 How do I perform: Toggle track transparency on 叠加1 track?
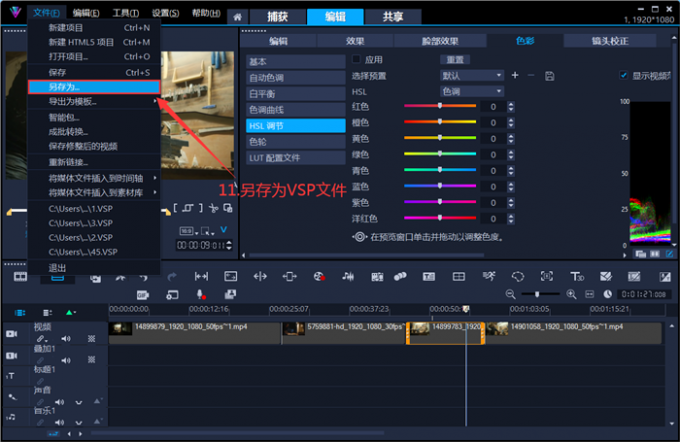tap(92, 360)
